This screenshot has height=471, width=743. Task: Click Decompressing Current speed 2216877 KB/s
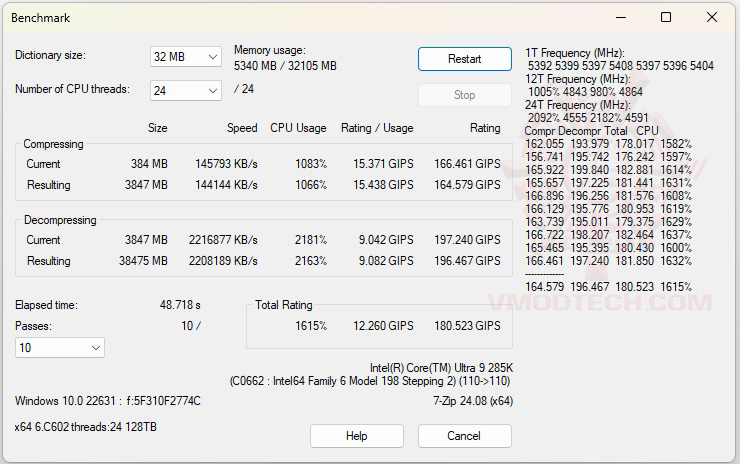coord(223,240)
